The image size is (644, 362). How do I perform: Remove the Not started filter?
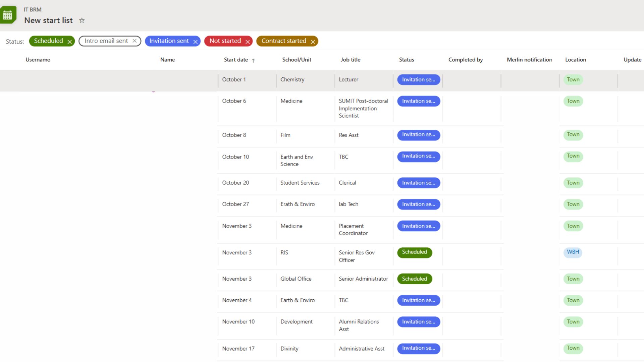click(248, 42)
